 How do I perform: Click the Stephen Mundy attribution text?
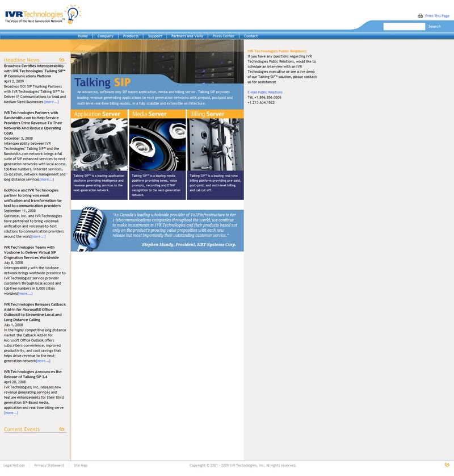[189, 245]
